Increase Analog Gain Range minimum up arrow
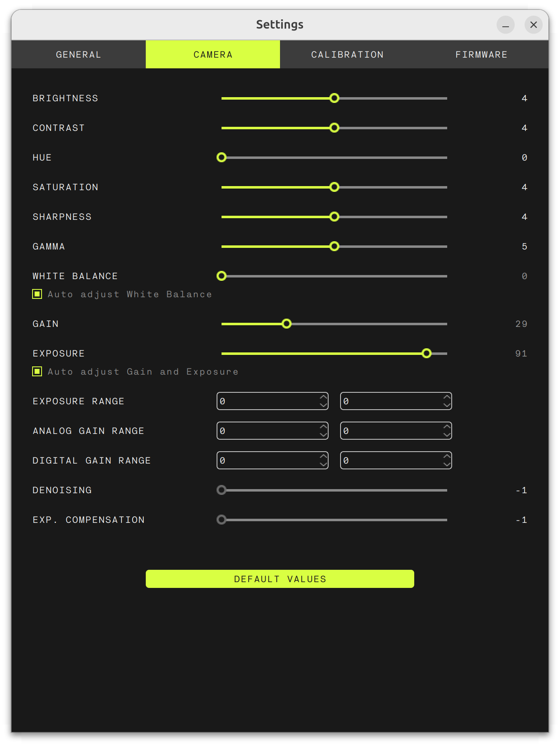Image resolution: width=560 pixels, height=746 pixels. point(323,427)
